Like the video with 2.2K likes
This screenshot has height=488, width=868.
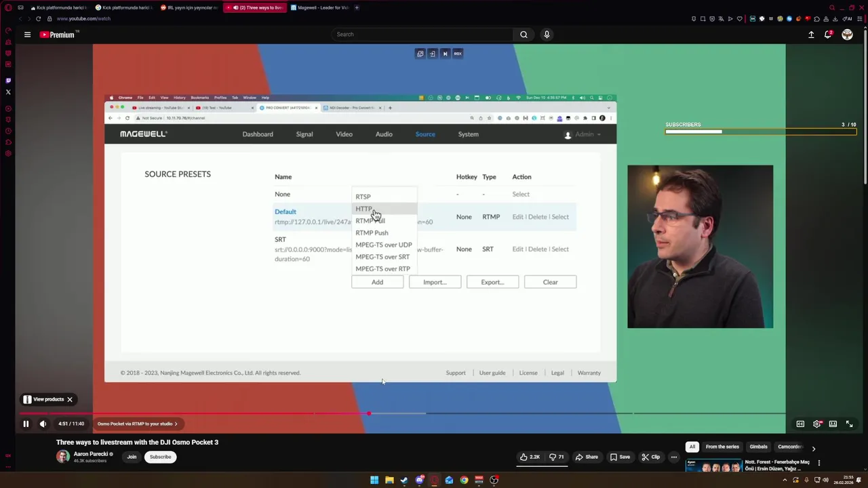[530, 457]
